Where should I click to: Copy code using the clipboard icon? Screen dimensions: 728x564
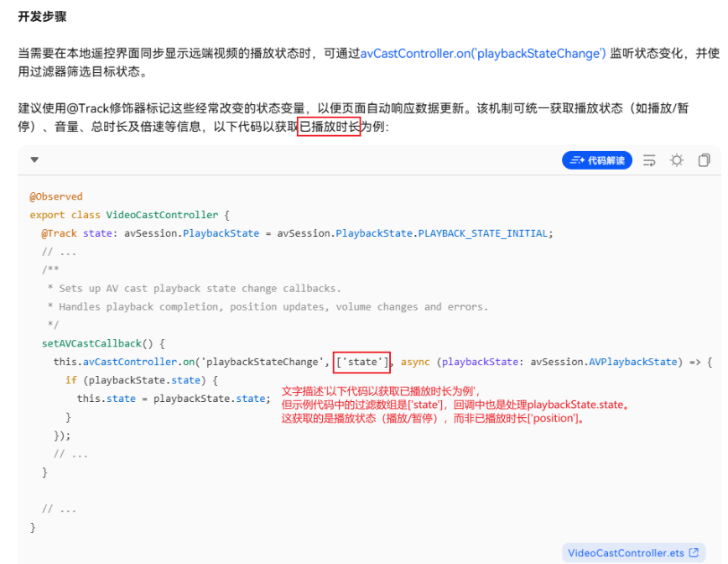(x=704, y=160)
